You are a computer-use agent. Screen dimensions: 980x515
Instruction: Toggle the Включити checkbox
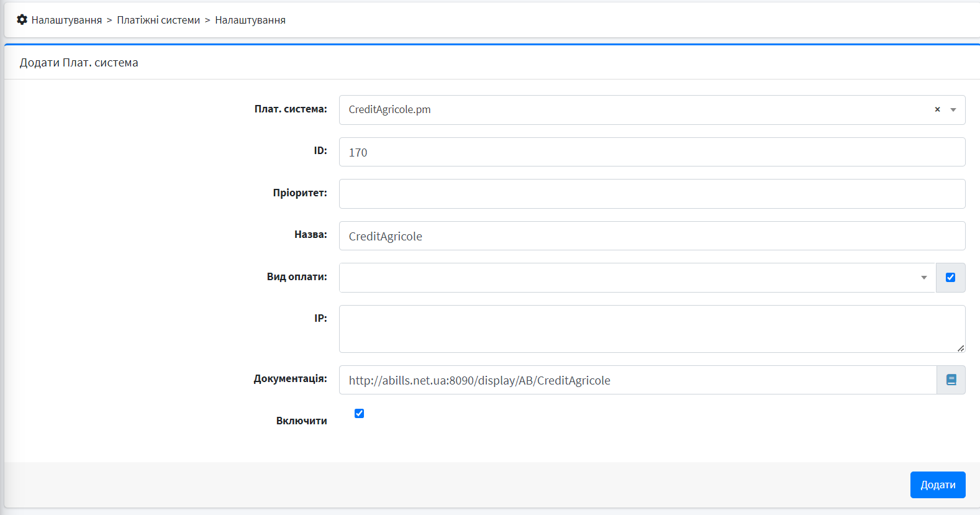pos(359,413)
